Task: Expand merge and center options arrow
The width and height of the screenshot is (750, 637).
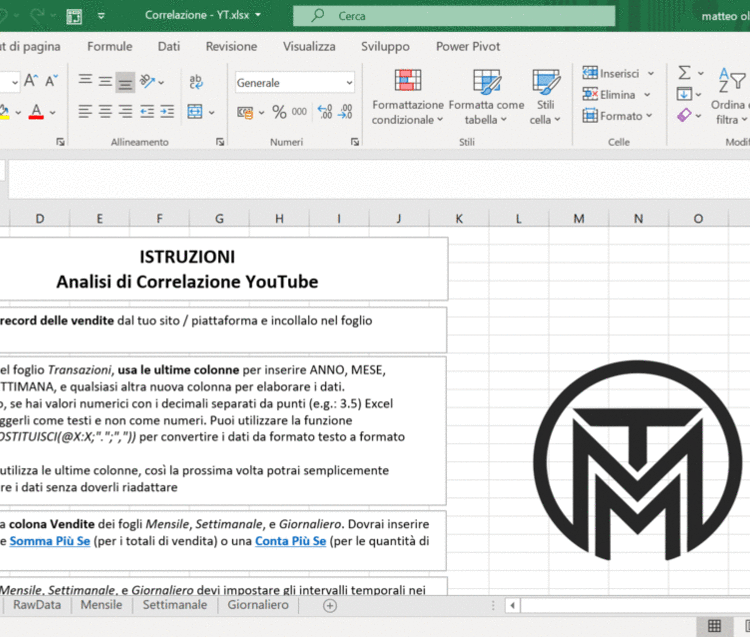Action: point(211,113)
